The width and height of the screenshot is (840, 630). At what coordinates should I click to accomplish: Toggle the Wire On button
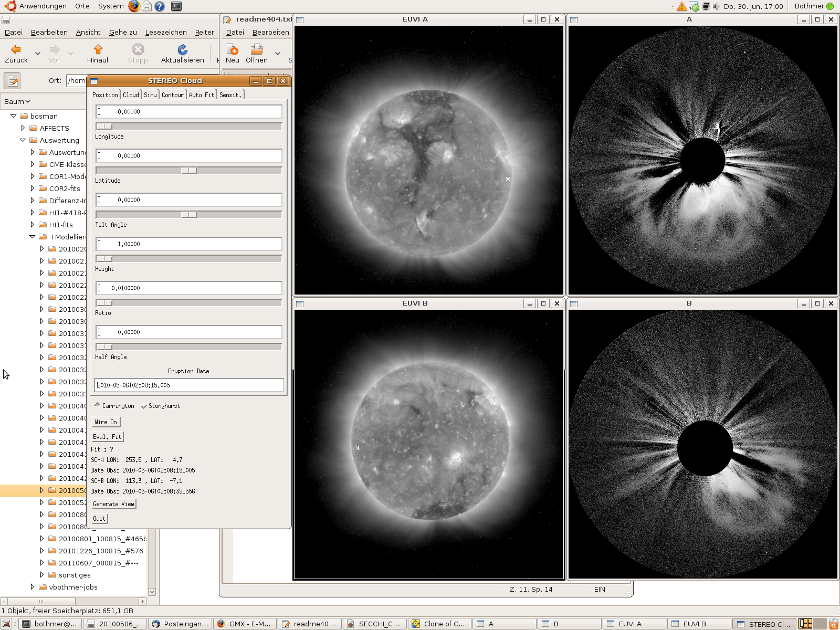point(106,422)
